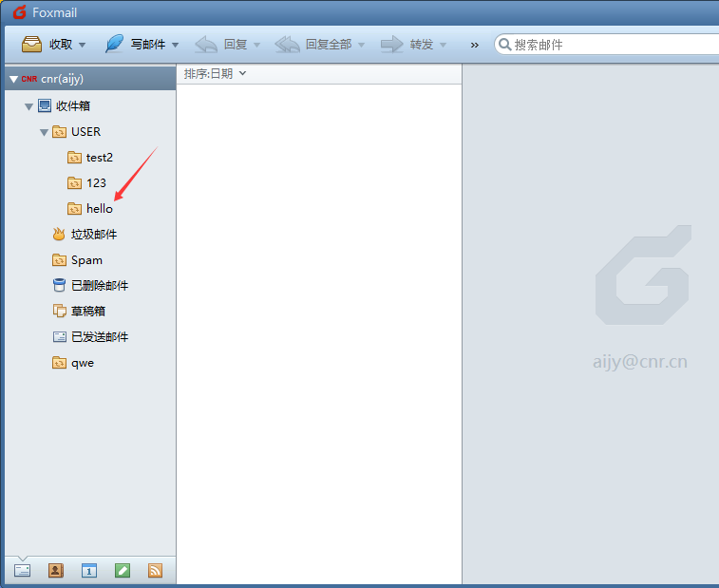Click the test2 folder icon
719x588 pixels.
tap(74, 158)
